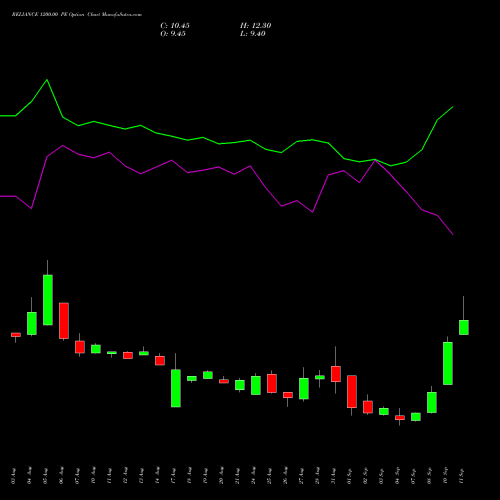Click the 17 Aug date label
The width and height of the screenshot is (500, 500).
click(x=173, y=476)
